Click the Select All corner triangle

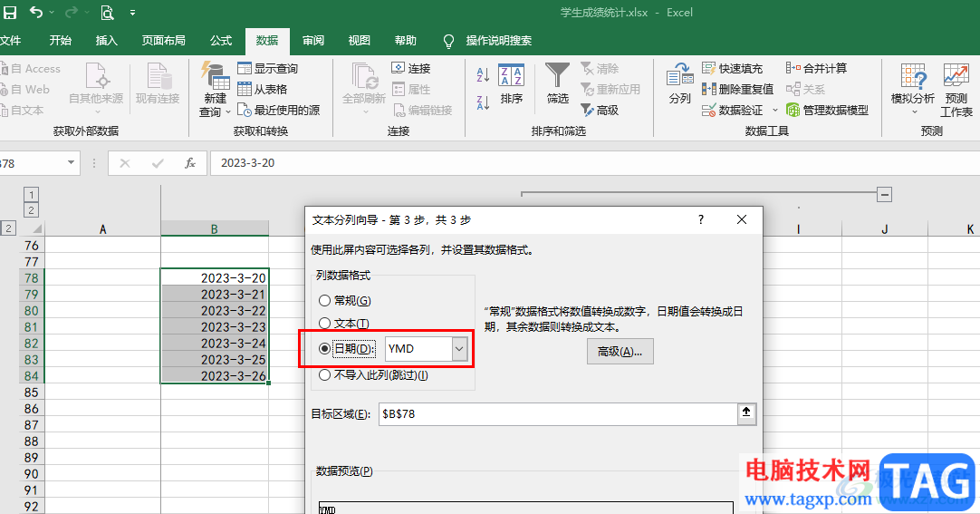37,228
